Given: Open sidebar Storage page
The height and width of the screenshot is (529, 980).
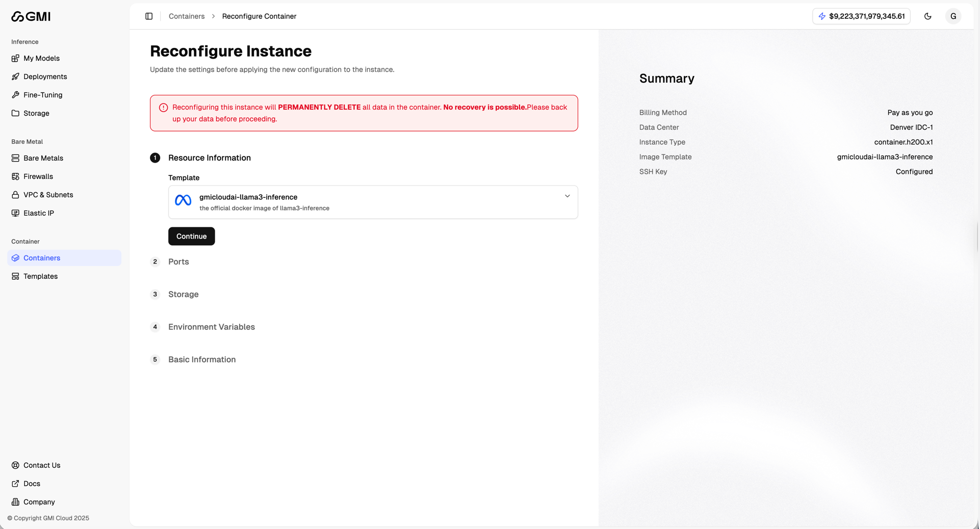Looking at the screenshot, I should point(64,113).
